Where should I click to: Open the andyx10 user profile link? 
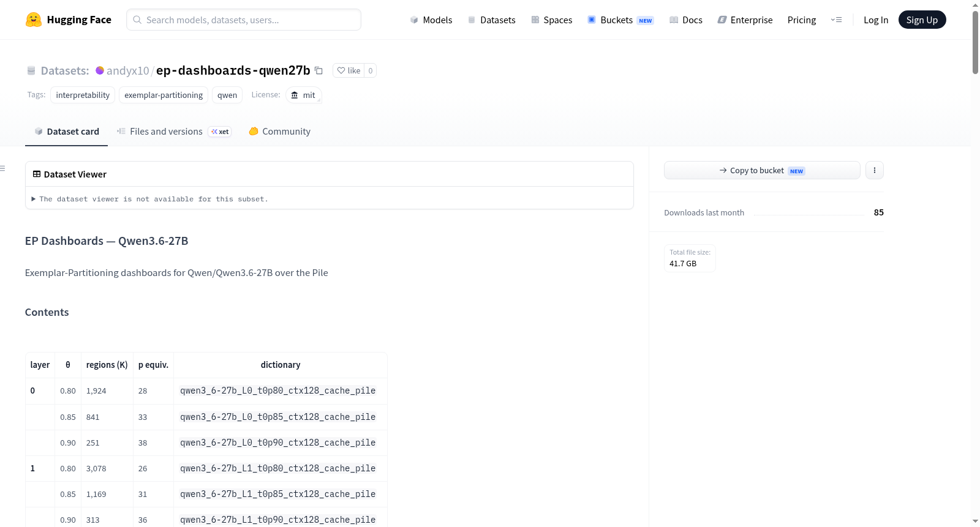tap(127, 70)
